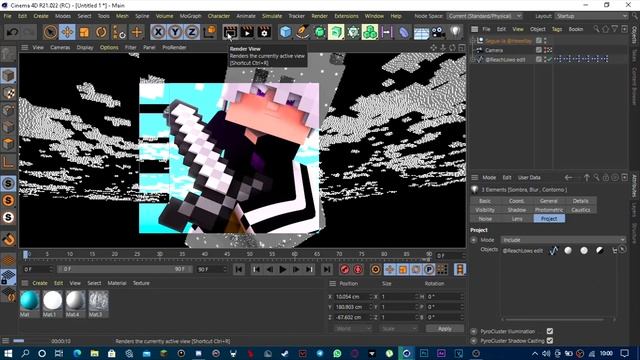
Task: Click the Spline Pen tool icon
Action: (x=302, y=32)
